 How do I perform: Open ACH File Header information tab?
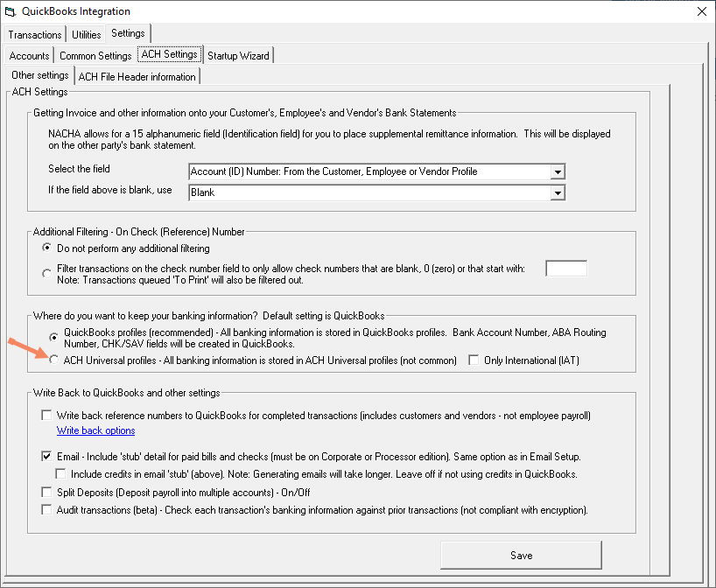point(137,77)
